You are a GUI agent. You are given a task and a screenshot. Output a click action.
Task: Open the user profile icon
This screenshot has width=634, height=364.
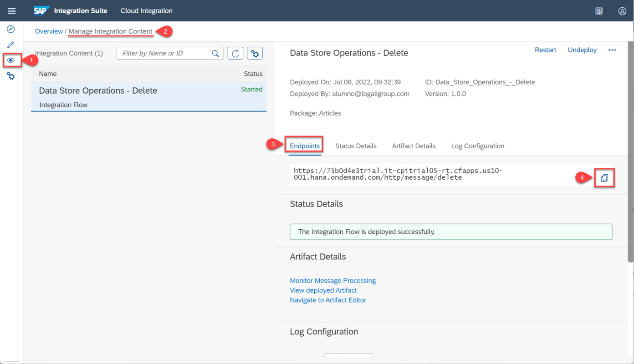622,11
